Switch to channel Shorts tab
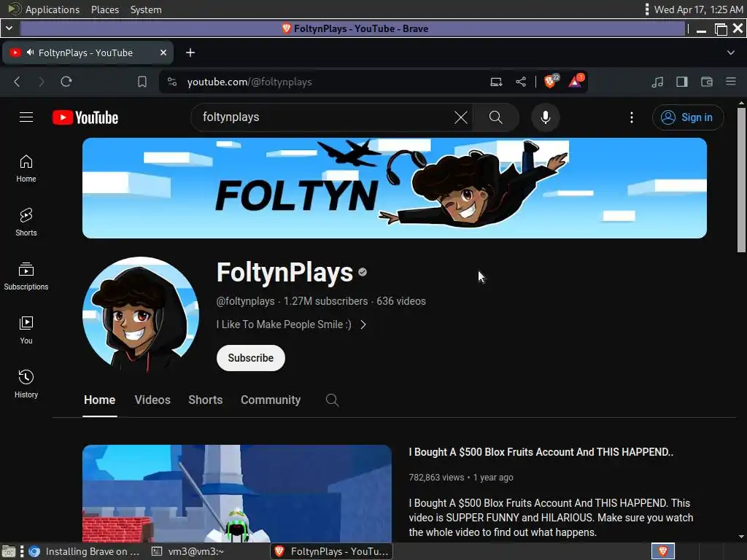 tap(205, 400)
